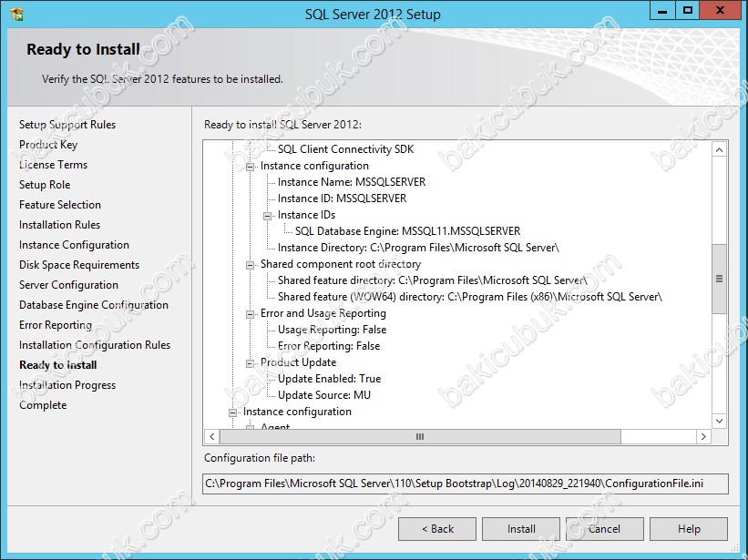Select License Terms step
The image size is (748, 560).
(x=54, y=165)
